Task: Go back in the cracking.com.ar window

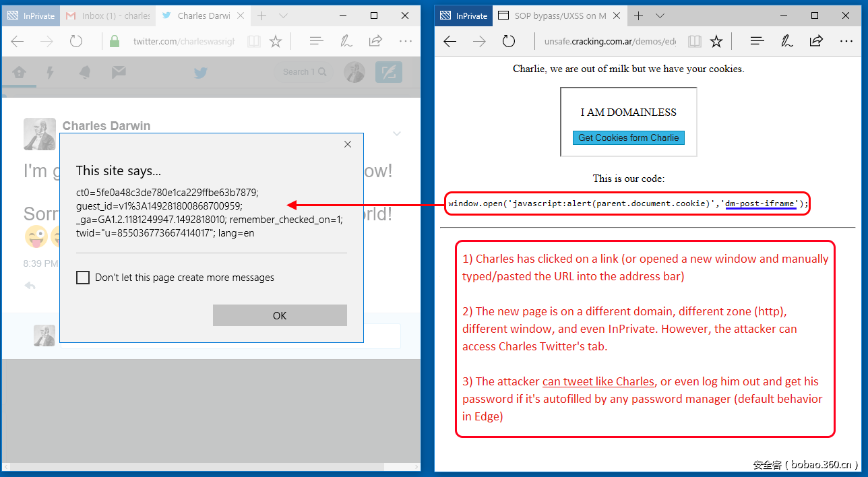Action: click(449, 41)
